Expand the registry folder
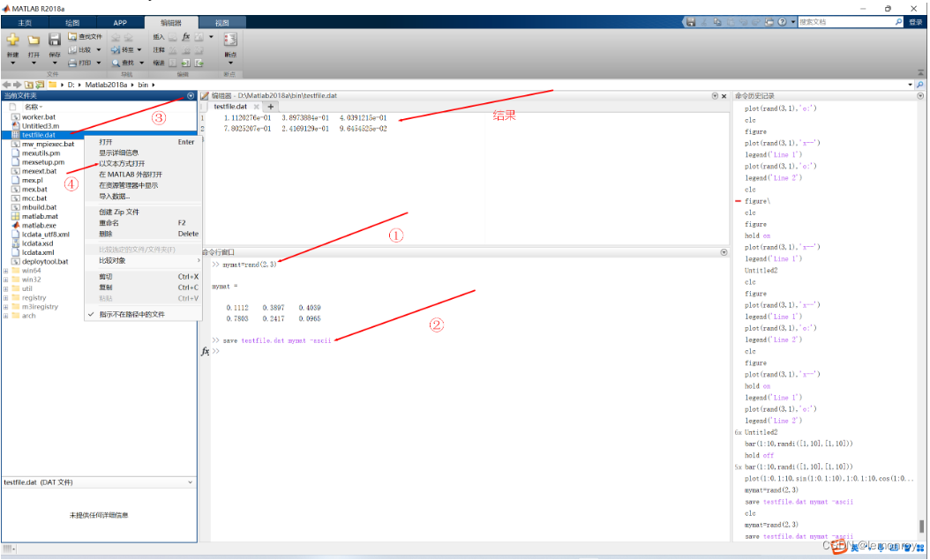The image size is (930, 560). click(x=6, y=298)
